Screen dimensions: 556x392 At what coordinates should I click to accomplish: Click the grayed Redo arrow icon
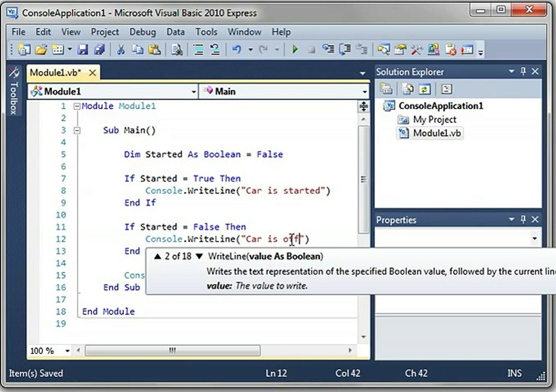pos(263,50)
